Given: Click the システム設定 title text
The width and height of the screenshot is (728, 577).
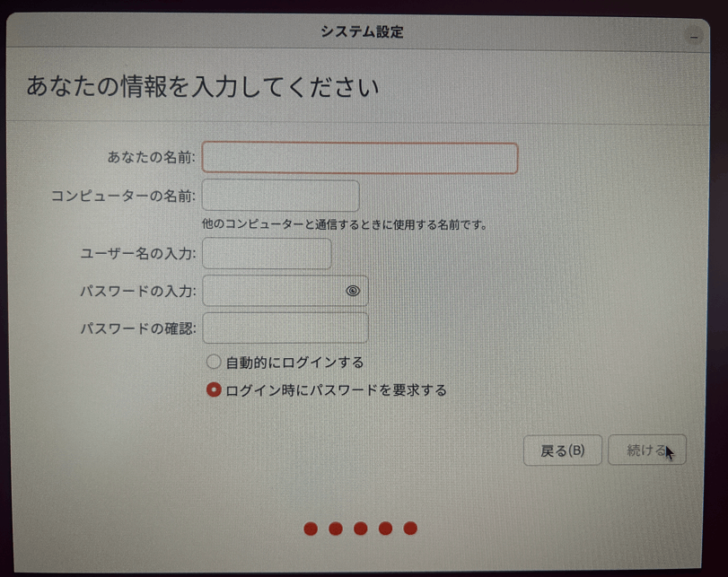Looking at the screenshot, I should tap(362, 31).
